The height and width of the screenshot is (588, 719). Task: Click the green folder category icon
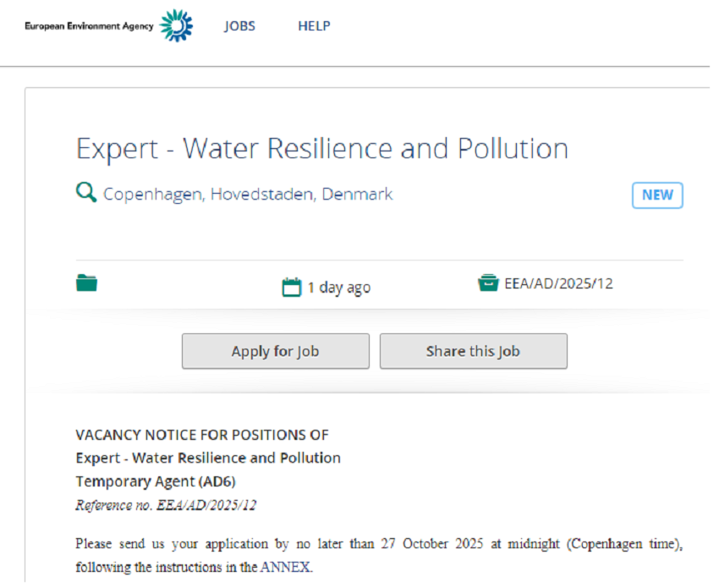[87, 283]
